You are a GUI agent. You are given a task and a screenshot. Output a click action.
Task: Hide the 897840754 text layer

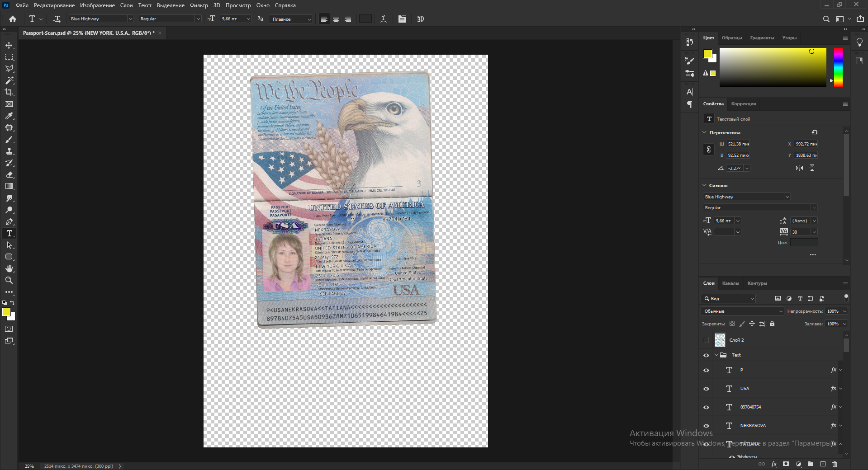(x=706, y=407)
